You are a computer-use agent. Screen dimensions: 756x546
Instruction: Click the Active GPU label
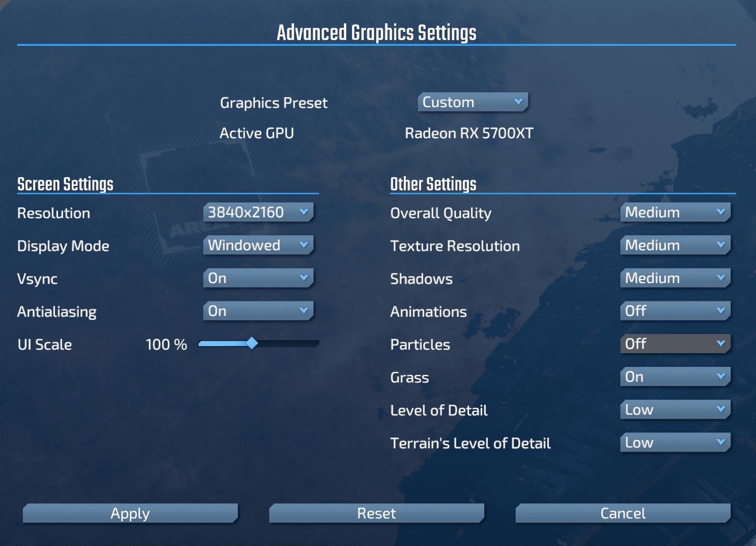tap(257, 133)
